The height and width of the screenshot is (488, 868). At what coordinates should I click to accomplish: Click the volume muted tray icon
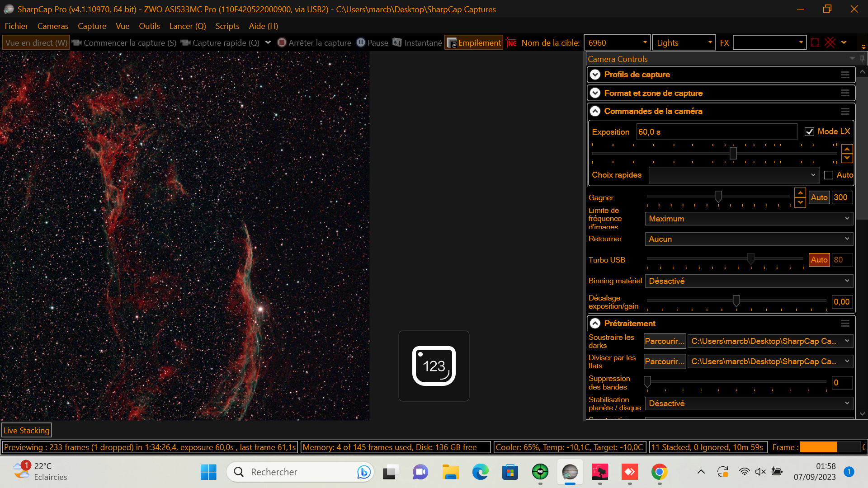pyautogui.click(x=760, y=472)
